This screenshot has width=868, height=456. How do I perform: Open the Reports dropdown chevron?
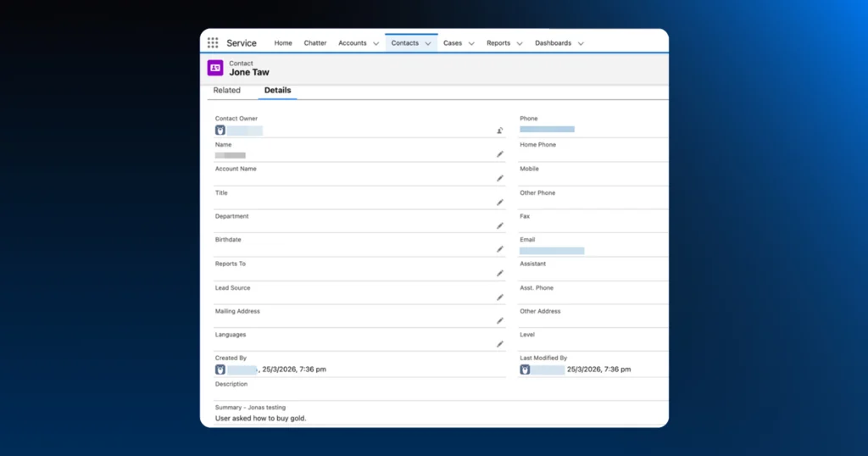click(520, 43)
